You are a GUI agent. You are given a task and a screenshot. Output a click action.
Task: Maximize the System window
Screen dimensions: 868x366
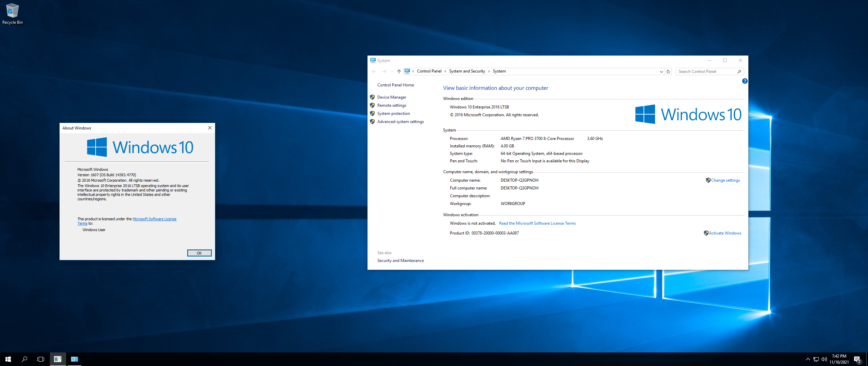point(725,60)
